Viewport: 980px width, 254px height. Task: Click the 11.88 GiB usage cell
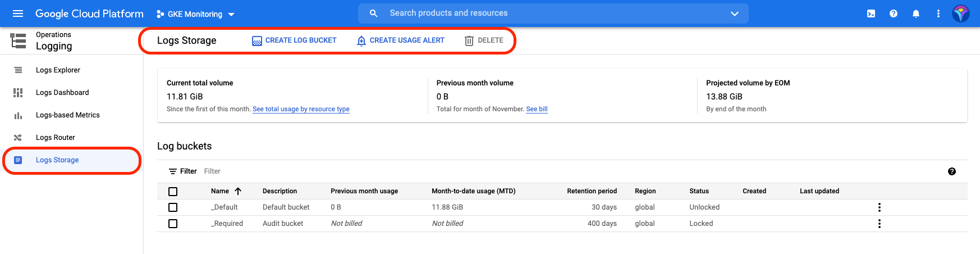[447, 207]
